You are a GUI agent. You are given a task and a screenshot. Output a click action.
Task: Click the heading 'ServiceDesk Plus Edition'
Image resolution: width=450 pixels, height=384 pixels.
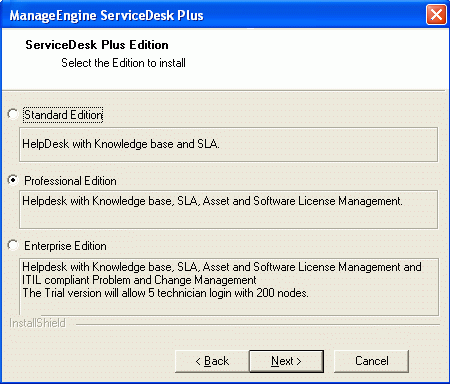(x=97, y=45)
